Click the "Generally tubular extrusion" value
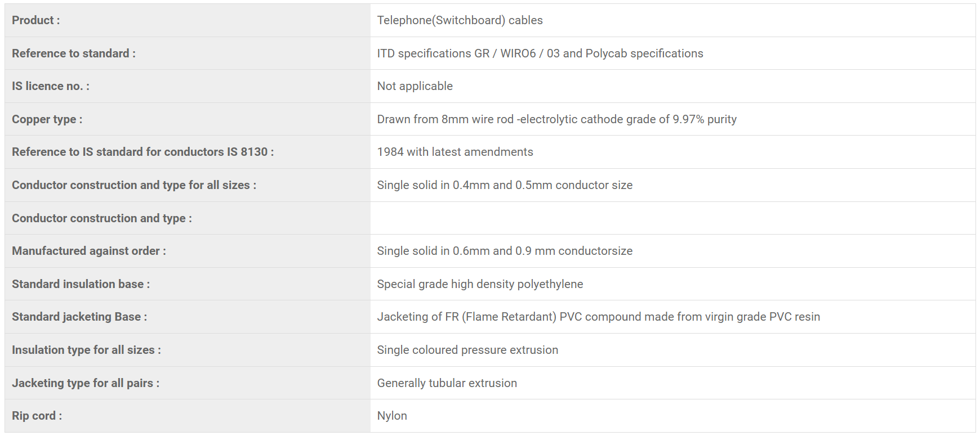 pyautogui.click(x=447, y=383)
